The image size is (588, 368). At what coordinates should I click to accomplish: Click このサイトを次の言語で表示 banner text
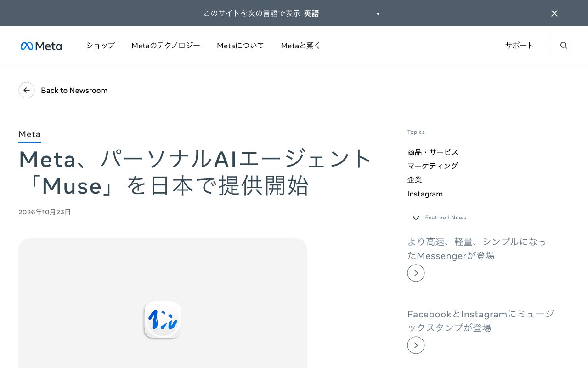click(252, 13)
